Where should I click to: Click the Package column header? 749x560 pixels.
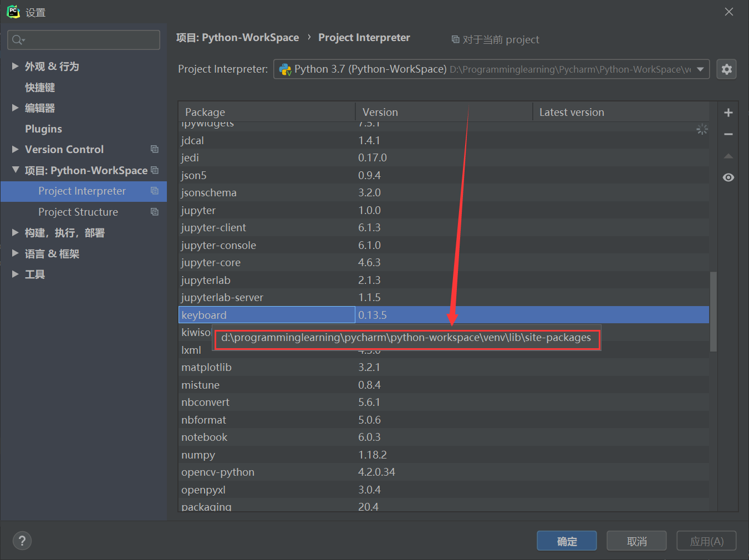point(267,111)
